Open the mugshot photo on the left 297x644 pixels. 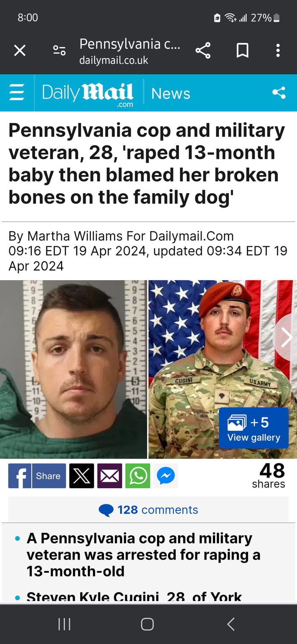73,369
